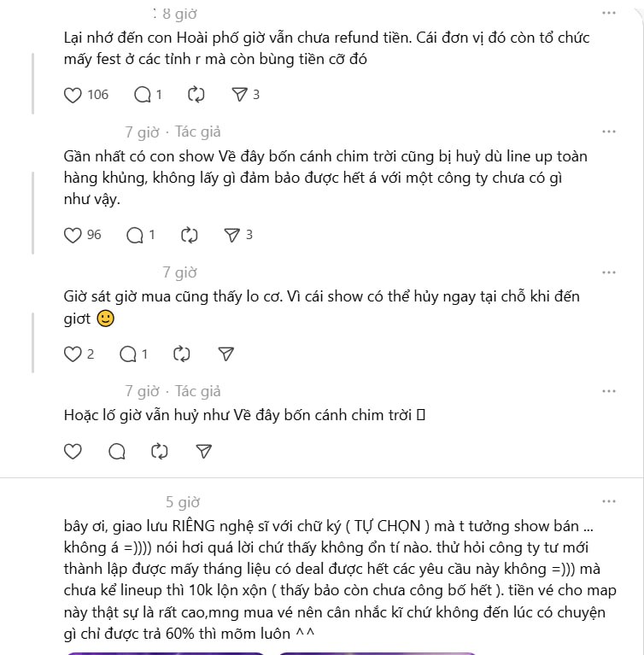Open replies on 'Gần nhất có con show' post
644x655 pixels.
coord(135,235)
